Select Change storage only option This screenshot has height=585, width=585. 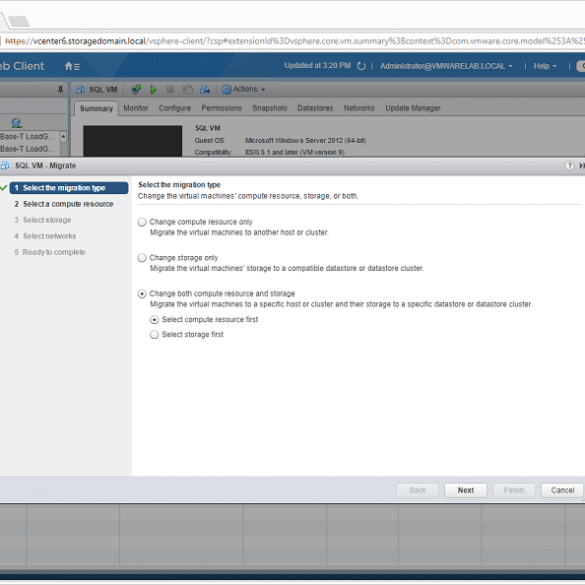click(142, 258)
